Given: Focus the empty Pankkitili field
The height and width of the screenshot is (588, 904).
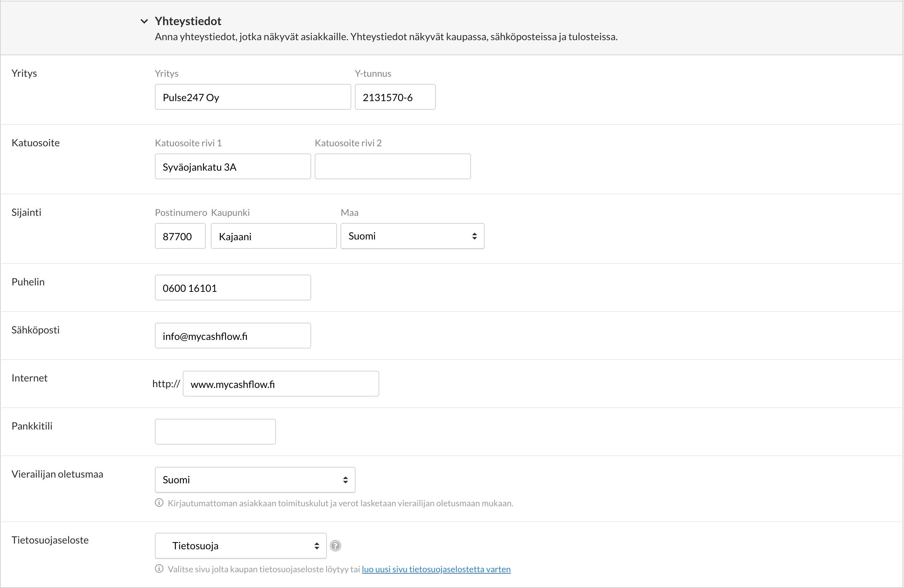Looking at the screenshot, I should [x=215, y=432].
